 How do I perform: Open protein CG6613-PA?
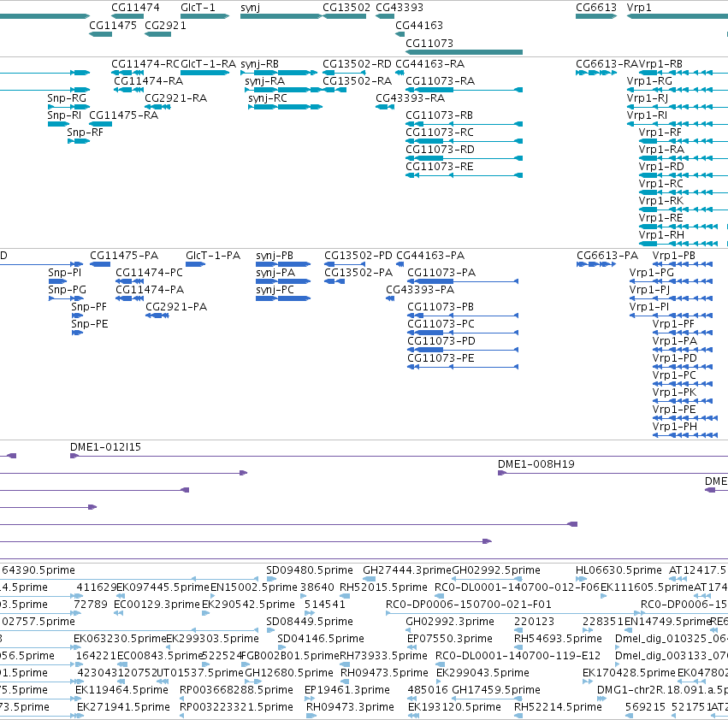[x=596, y=264]
